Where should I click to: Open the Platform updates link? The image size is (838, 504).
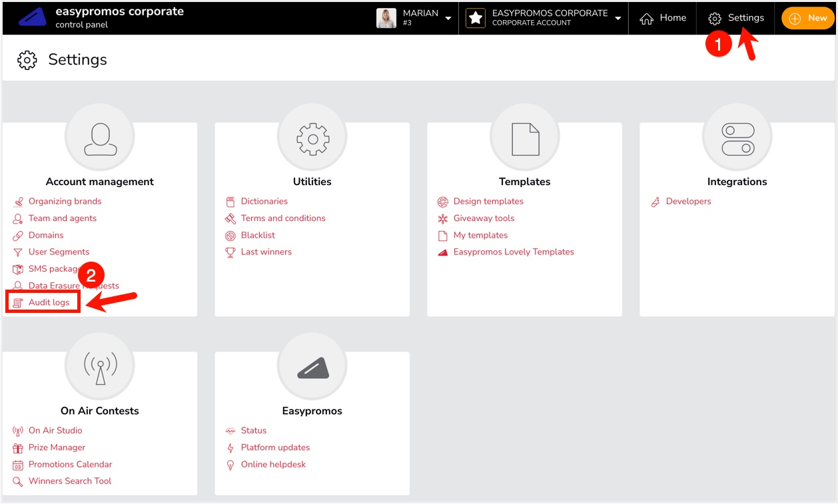[x=275, y=447]
